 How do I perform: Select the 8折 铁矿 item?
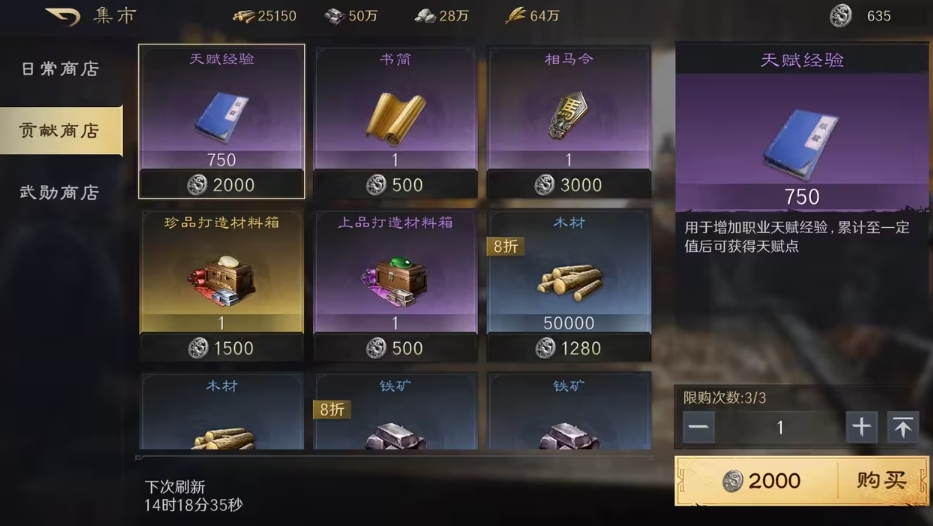(x=395, y=411)
